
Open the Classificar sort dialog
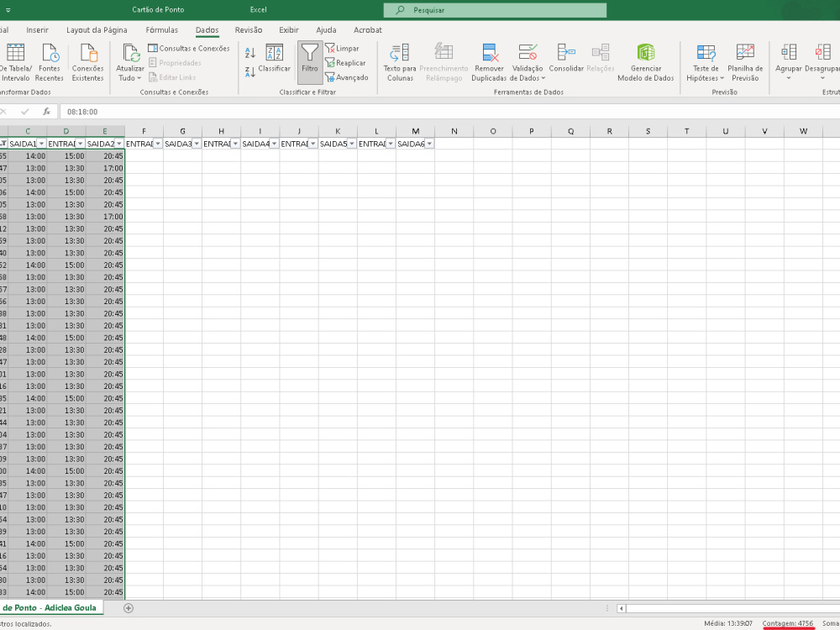click(x=275, y=59)
